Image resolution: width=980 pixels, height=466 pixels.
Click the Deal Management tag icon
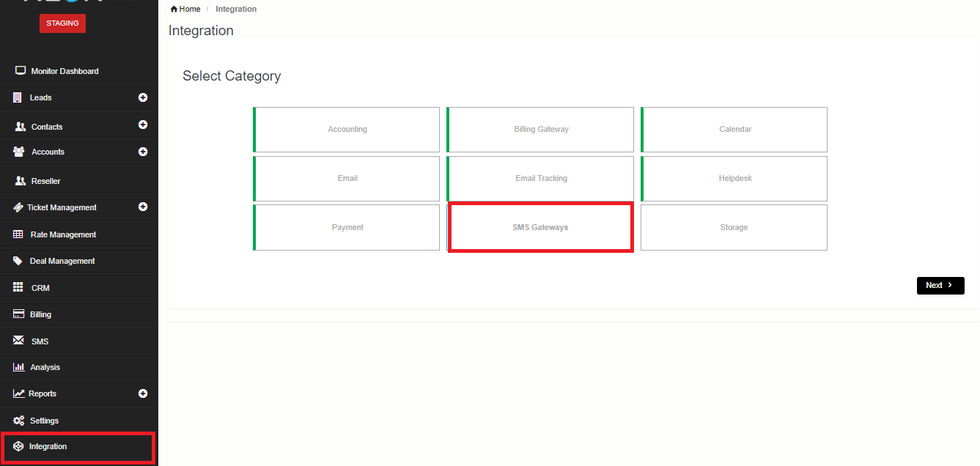click(18, 260)
